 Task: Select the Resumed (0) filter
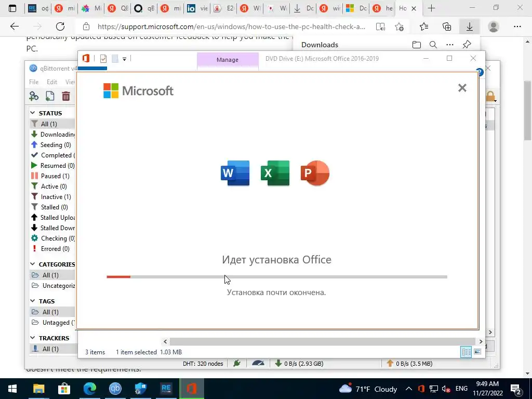coord(52,166)
